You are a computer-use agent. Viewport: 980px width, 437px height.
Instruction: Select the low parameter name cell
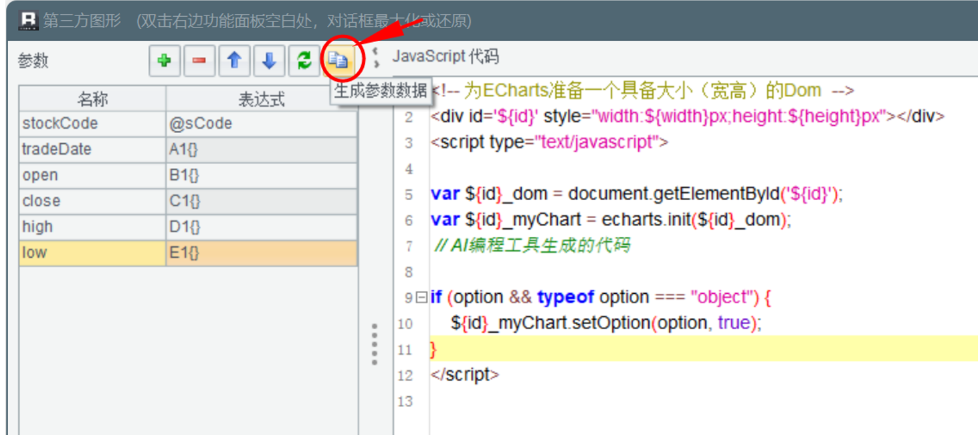[92, 253]
